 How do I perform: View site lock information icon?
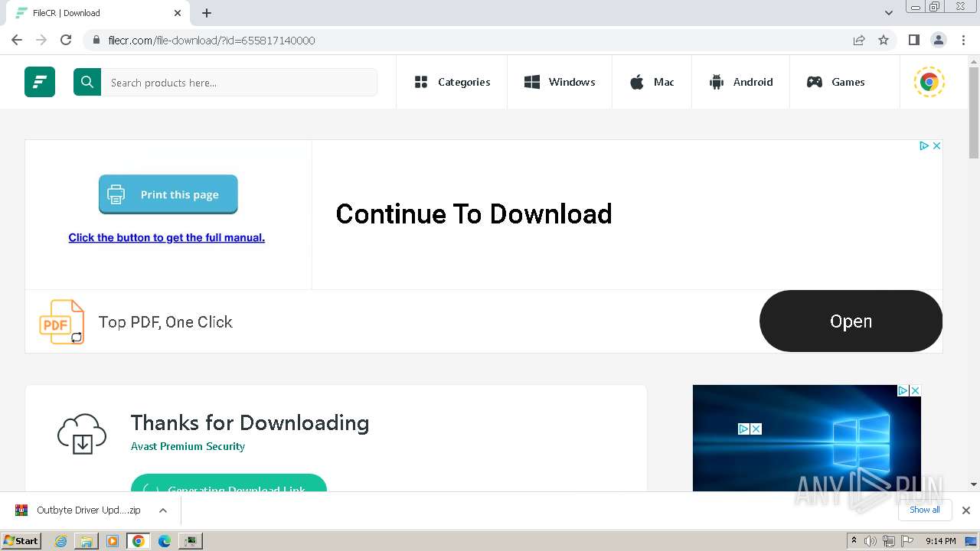96,40
